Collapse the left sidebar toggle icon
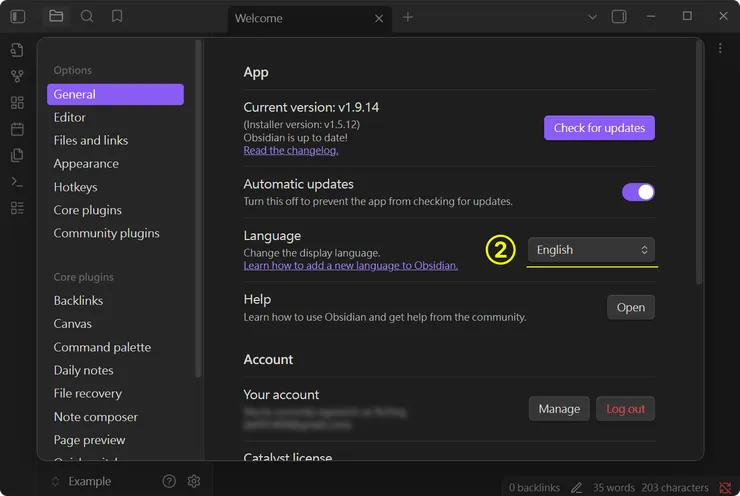The width and height of the screenshot is (740, 496). click(x=17, y=17)
